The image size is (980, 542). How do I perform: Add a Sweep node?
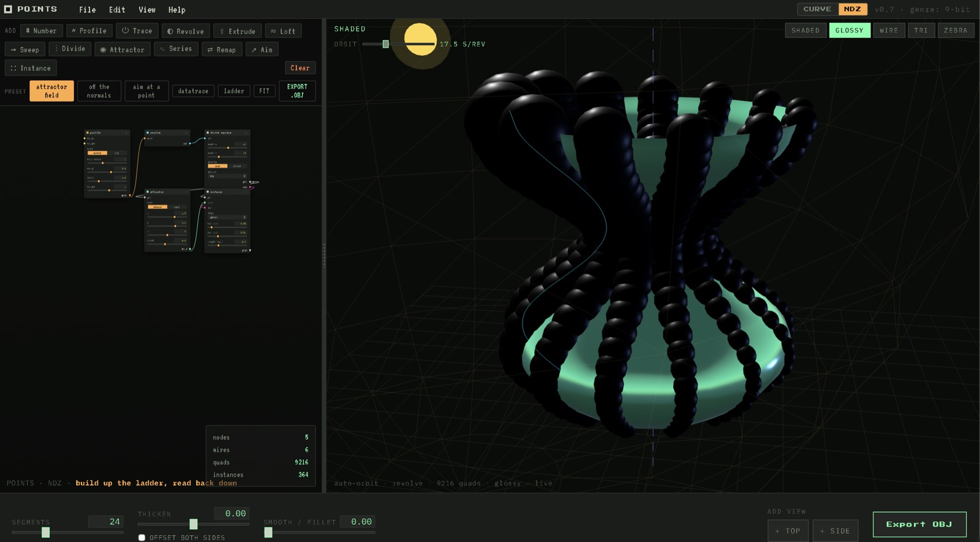click(x=25, y=50)
